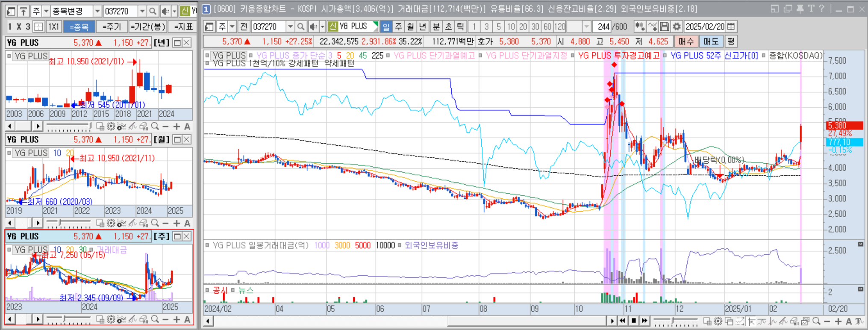The image size is (868, 330).
Task: Click the 매도 sell button
Action: click(711, 41)
